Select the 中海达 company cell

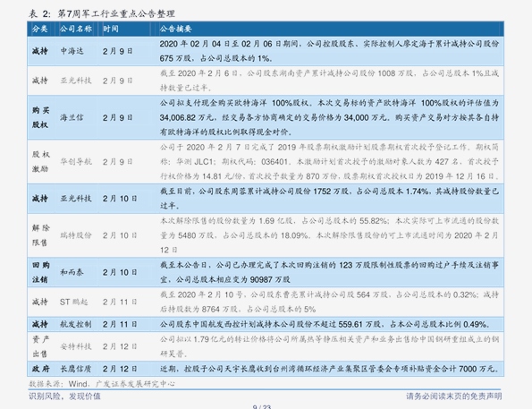tap(72, 51)
